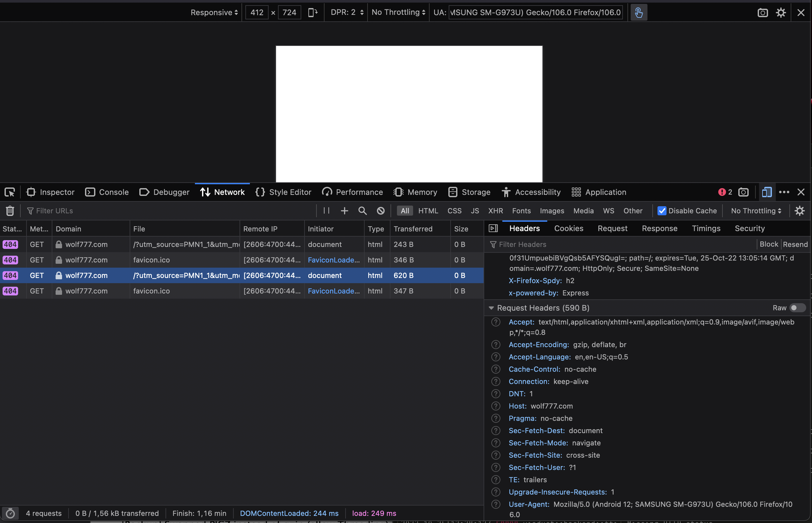Click the error count badge

(x=725, y=192)
